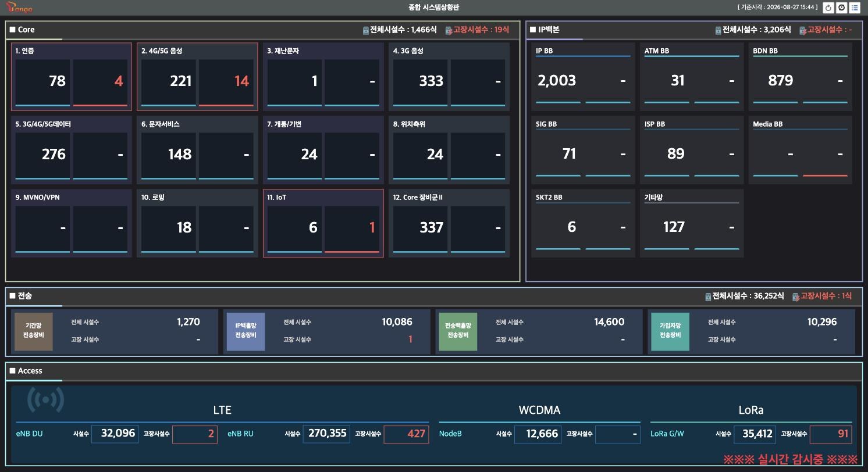Select the 가입자망 전송장비 teal tile
The image size is (868, 472).
point(670,331)
